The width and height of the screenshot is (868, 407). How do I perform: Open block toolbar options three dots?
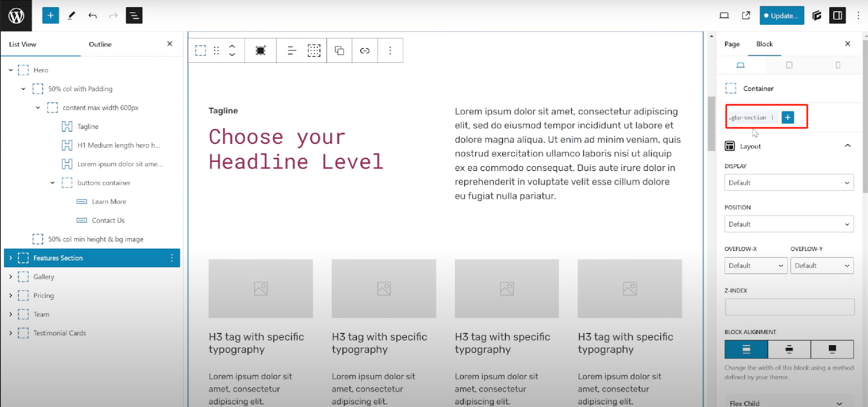pyautogui.click(x=390, y=51)
